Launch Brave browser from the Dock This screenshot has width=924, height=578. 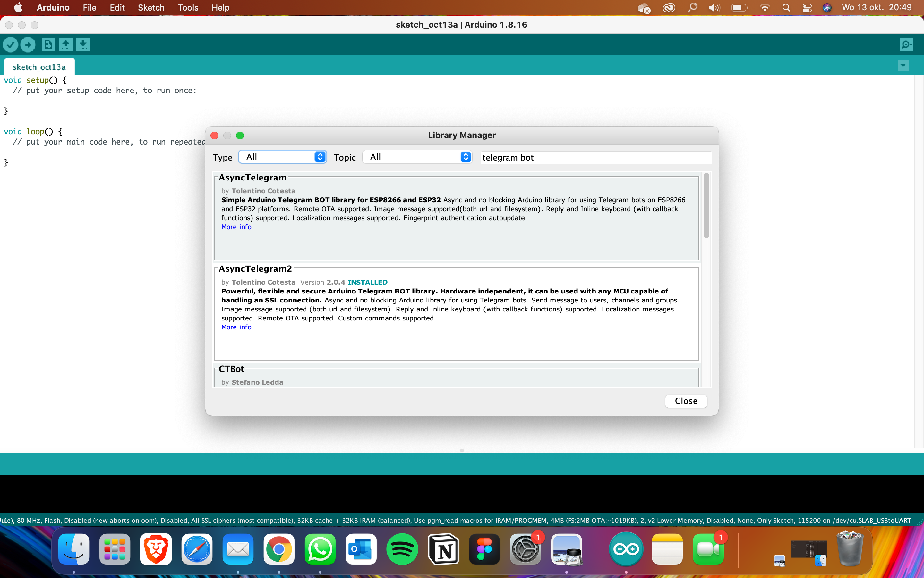pyautogui.click(x=156, y=549)
